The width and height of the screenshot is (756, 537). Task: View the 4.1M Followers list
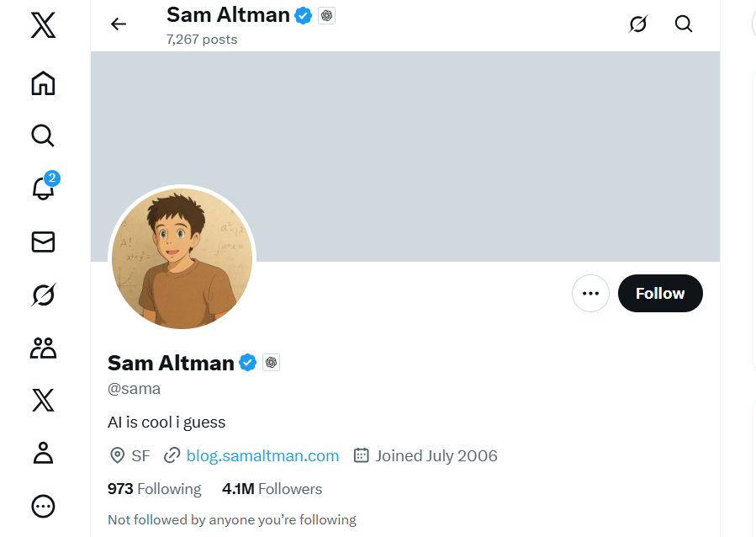click(x=272, y=489)
